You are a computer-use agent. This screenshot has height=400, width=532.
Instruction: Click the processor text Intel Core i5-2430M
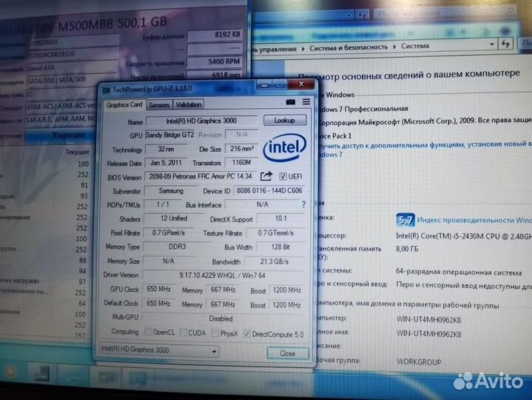tap(464, 236)
